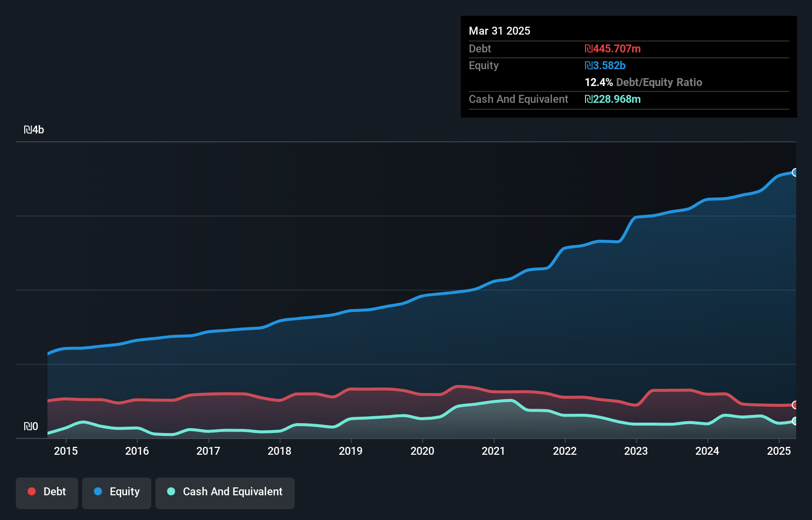Viewport: 812px width, 520px height.
Task: Select the red Debt endpoint marker on chart
Action: pos(795,405)
